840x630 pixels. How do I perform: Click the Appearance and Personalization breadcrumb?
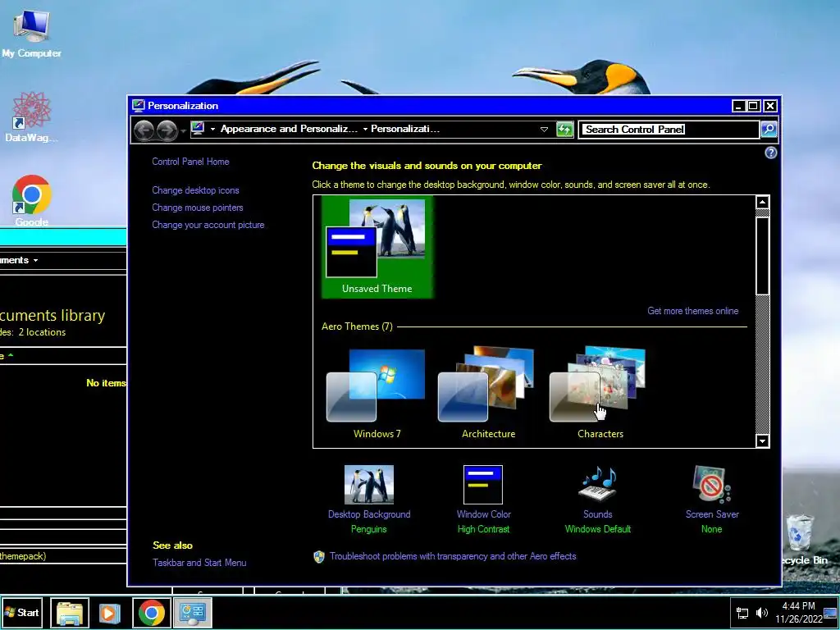point(289,129)
